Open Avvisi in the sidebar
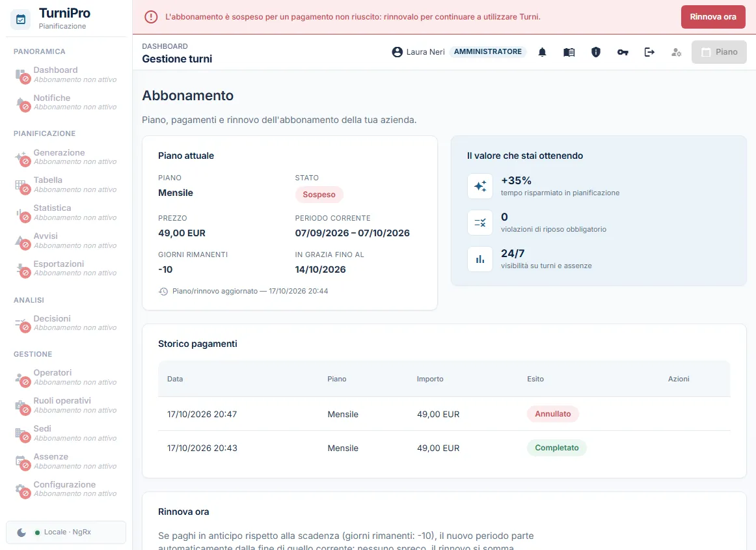 (66, 241)
